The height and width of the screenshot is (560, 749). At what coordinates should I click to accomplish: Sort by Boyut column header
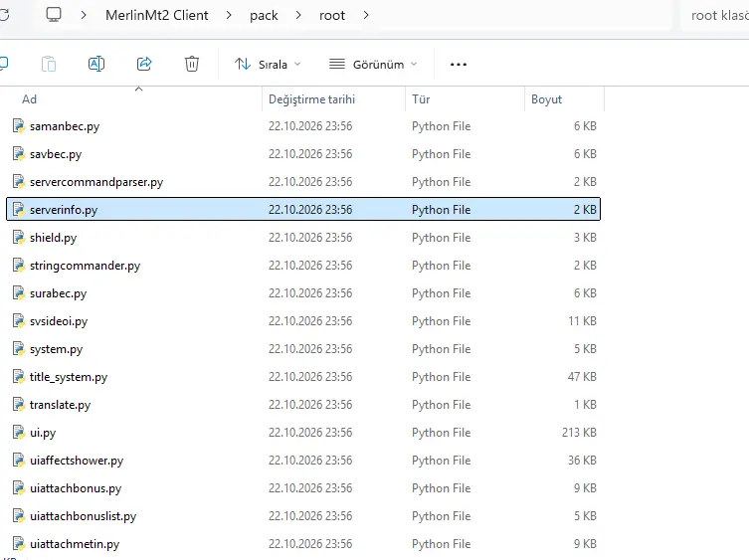coord(564,99)
